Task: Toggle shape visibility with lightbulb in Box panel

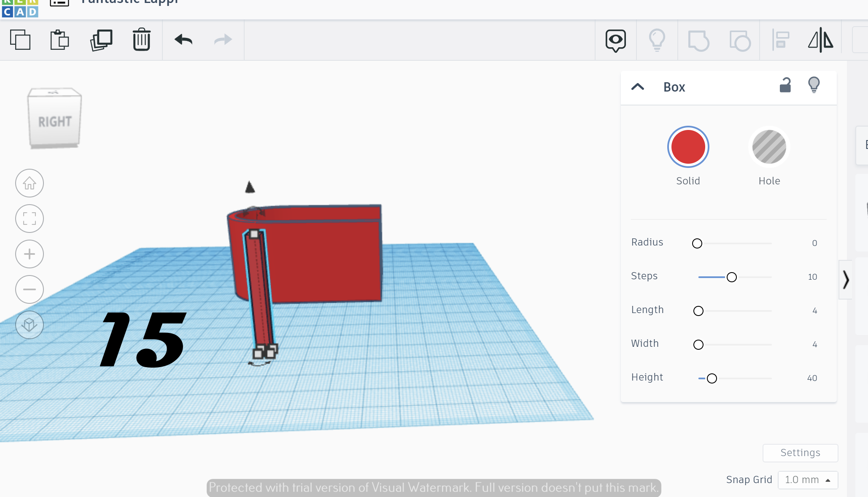Action: click(x=814, y=85)
